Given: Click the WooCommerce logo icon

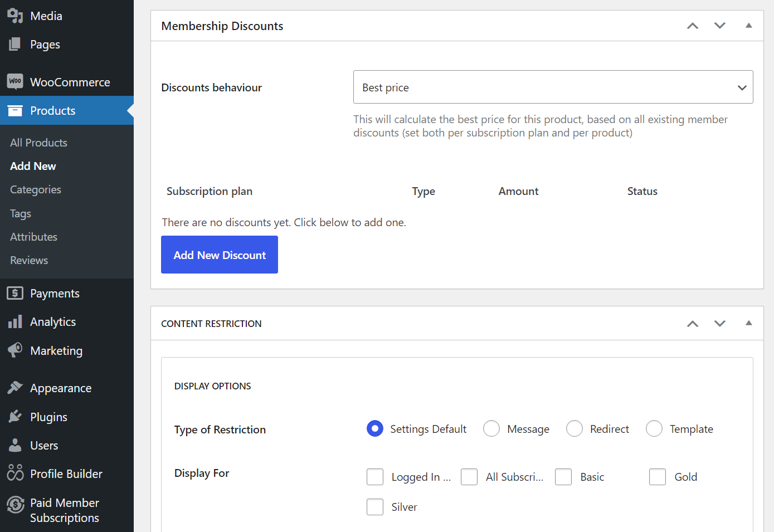Looking at the screenshot, I should pos(15,81).
